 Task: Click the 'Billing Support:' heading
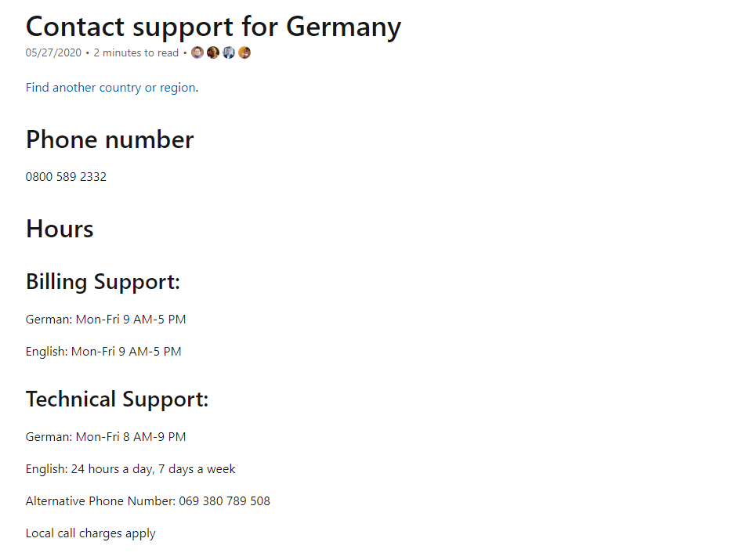[103, 283]
